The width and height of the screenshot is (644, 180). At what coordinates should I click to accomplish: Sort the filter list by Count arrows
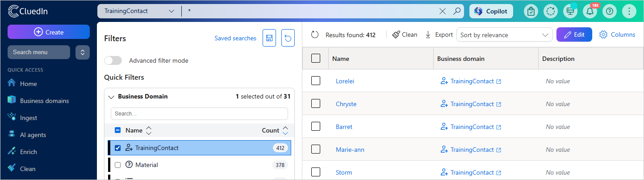point(285,130)
